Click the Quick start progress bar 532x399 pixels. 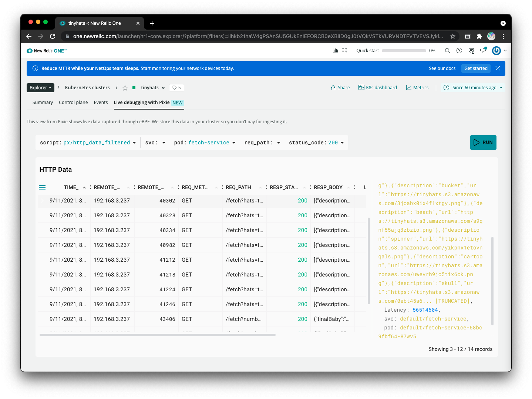click(404, 51)
